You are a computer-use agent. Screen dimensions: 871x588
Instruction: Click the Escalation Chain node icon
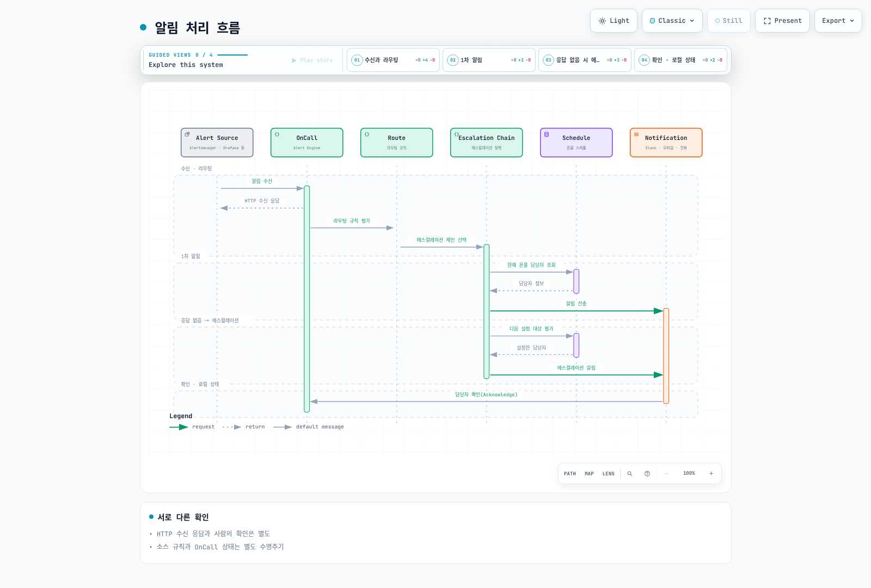(x=457, y=134)
